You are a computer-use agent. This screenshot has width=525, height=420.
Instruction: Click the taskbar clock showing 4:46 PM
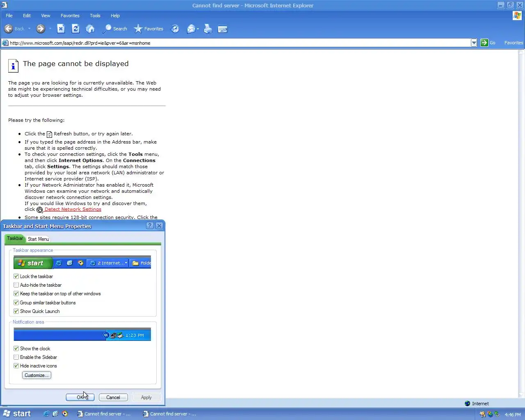(512, 414)
